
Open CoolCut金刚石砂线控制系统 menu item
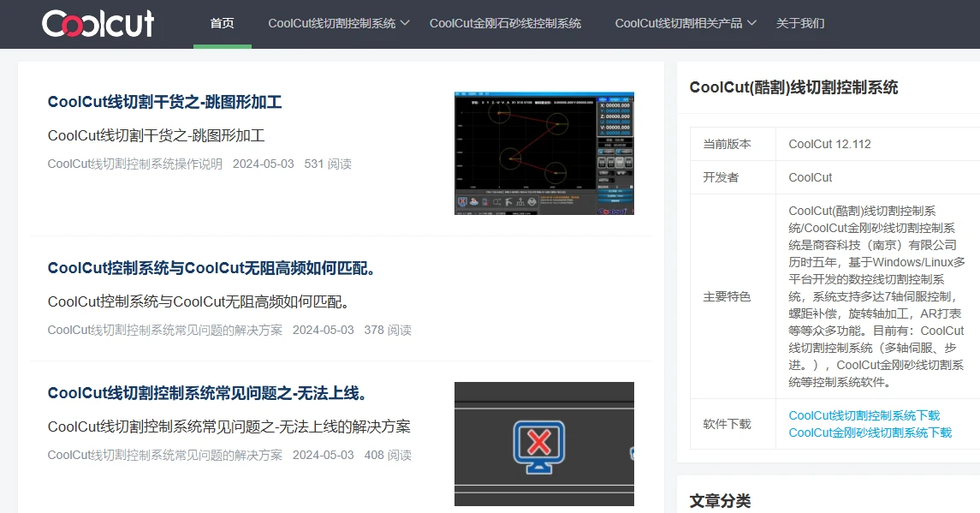[x=505, y=23]
